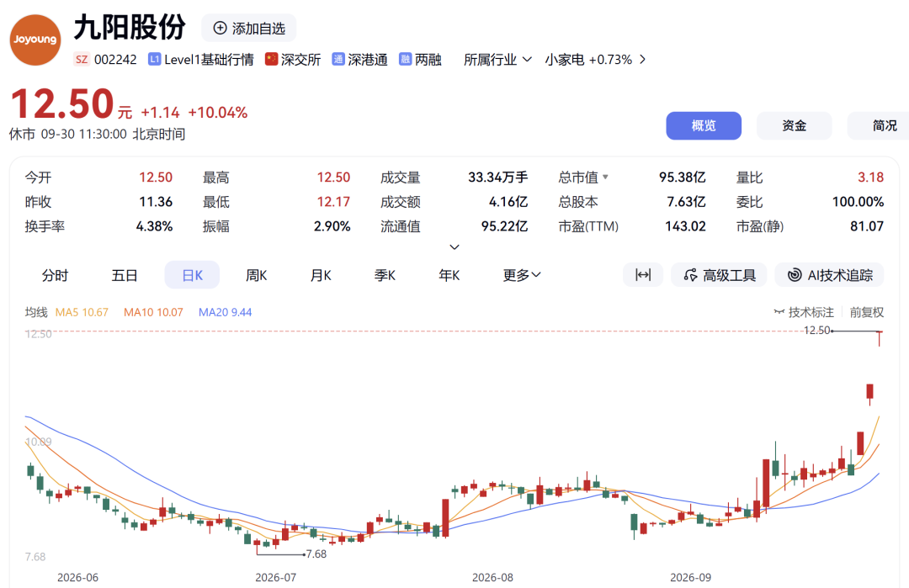Open 前复权 adjustment option
Screen dimensions: 909x588
867,312
